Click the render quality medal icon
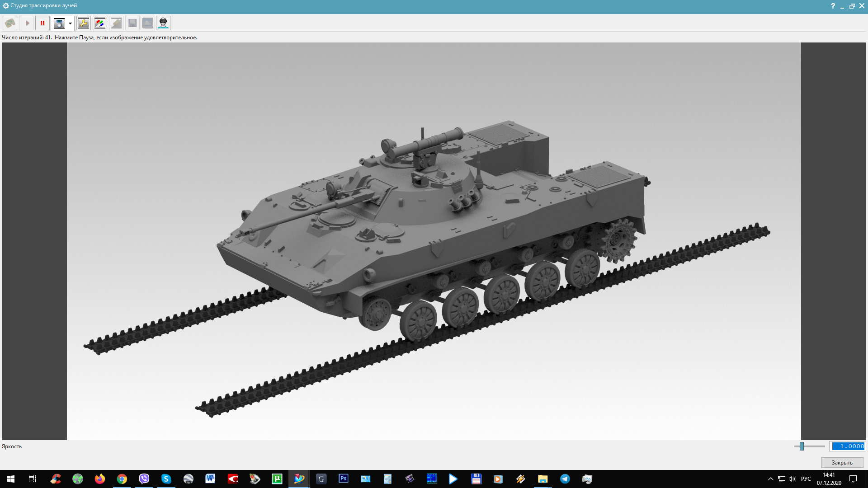The image size is (868, 488). 59,23
